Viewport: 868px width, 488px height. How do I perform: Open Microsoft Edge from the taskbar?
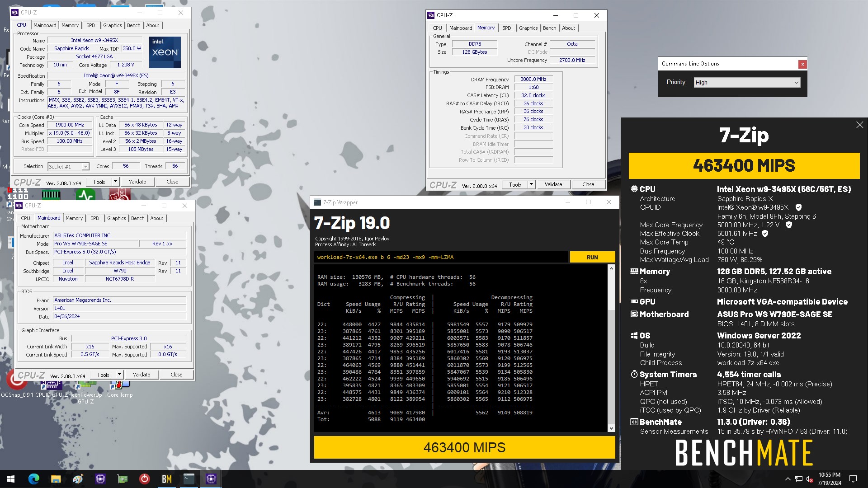(x=34, y=479)
